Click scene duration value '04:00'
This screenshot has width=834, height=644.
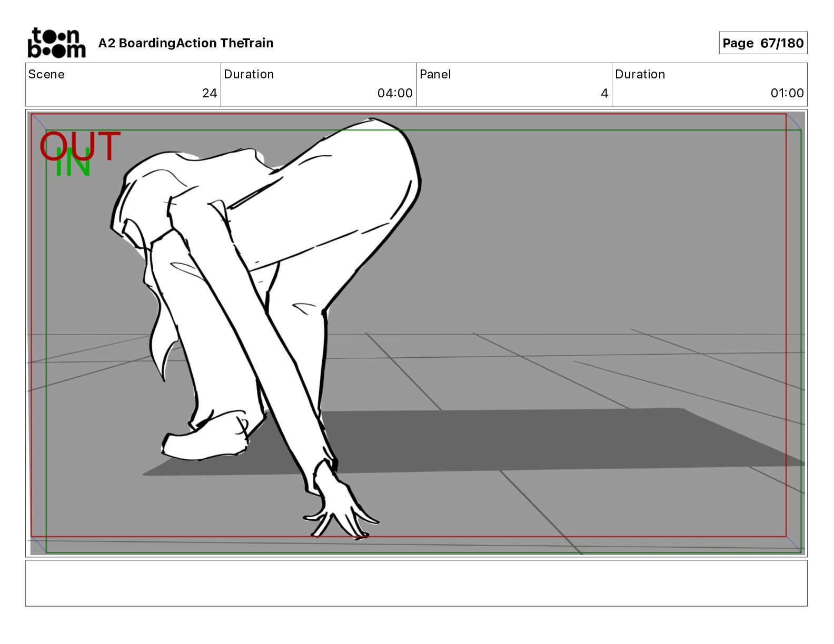coord(395,93)
